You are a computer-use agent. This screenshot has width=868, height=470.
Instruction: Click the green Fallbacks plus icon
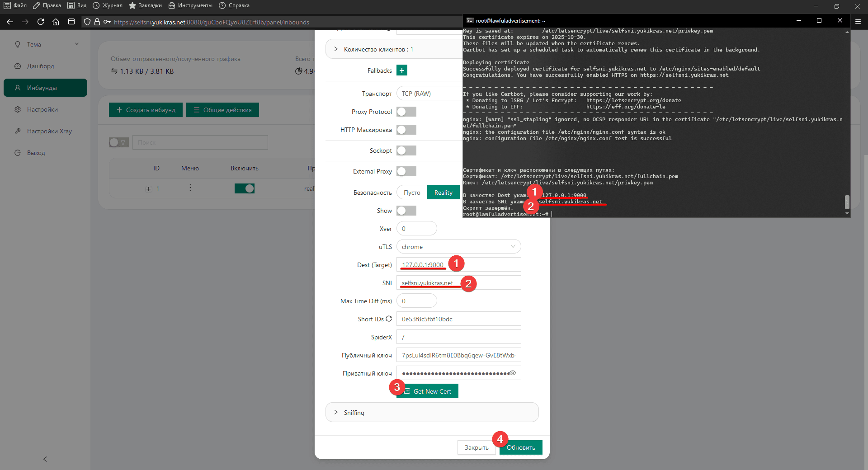[401, 70]
